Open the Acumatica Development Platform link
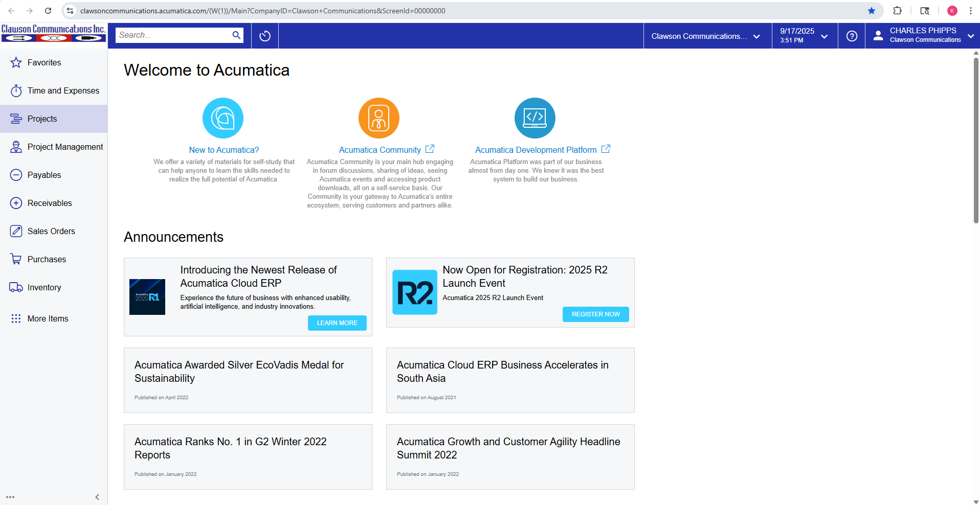Viewport: 980px width, 505px height. 536,150
